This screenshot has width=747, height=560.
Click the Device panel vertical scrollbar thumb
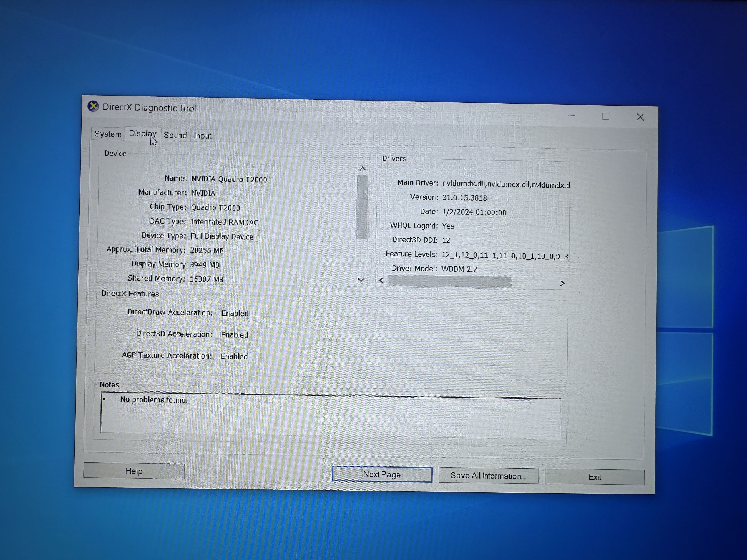tap(362, 207)
